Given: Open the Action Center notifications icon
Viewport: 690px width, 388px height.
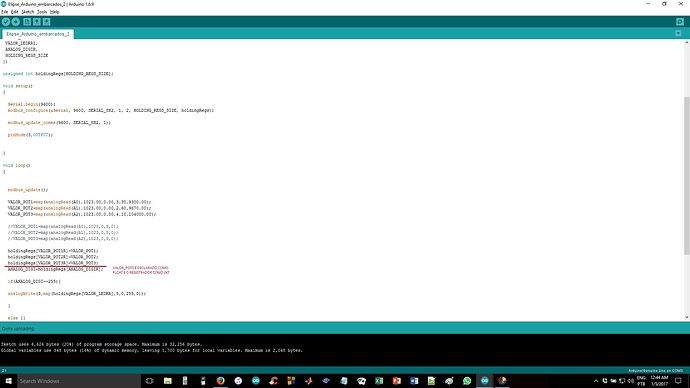Looking at the screenshot, I should click(x=678, y=381).
